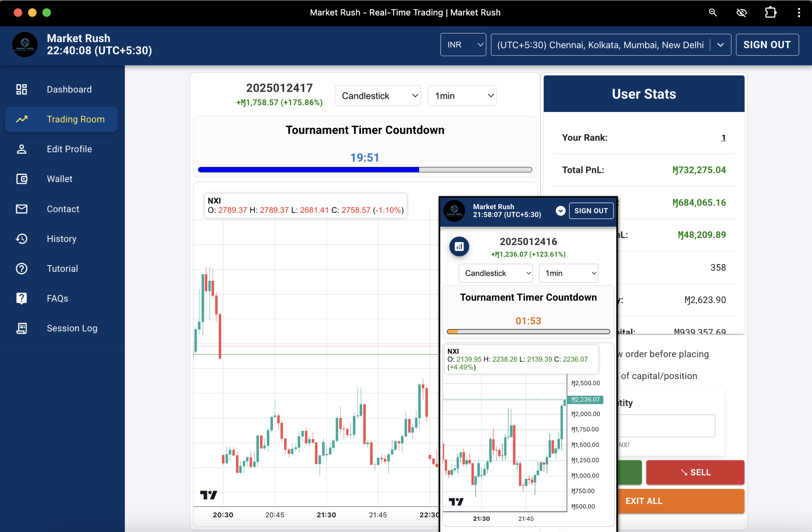The width and height of the screenshot is (812, 532).
Task: Click tournament ID 2025012417
Action: tap(279, 88)
